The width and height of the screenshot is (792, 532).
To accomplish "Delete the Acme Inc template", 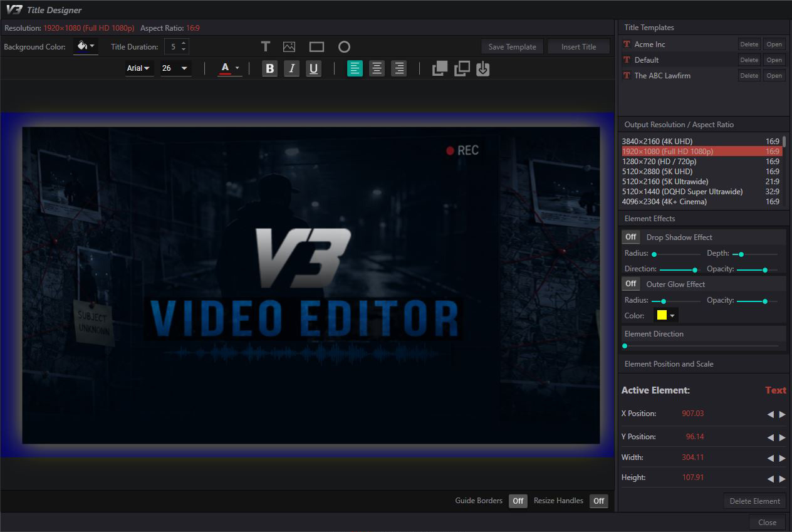I will (x=749, y=44).
